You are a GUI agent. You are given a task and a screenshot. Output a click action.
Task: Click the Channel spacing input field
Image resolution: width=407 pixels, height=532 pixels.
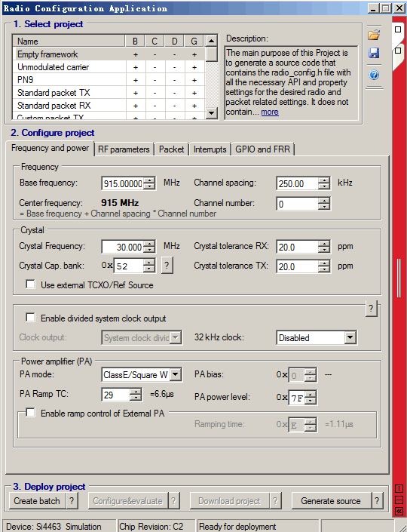coord(298,183)
